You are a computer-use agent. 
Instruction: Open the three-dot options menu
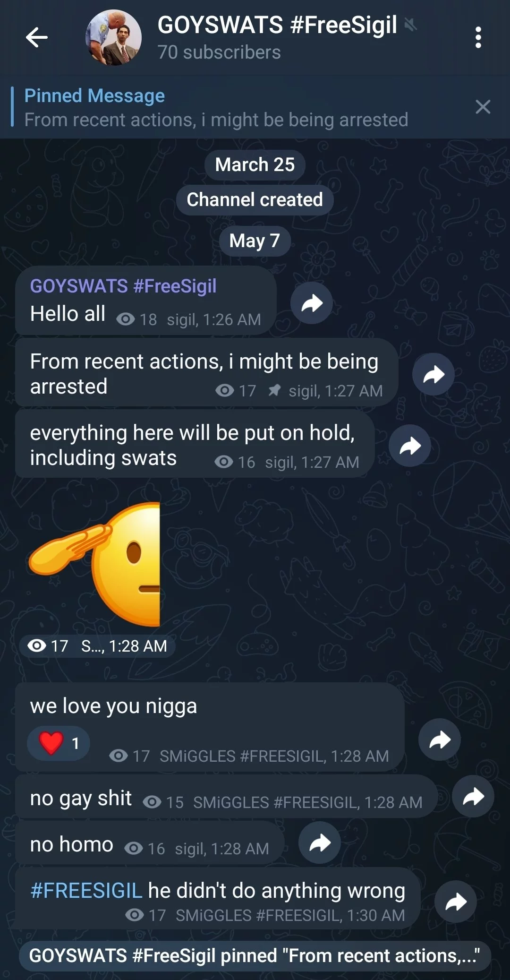pos(478,37)
